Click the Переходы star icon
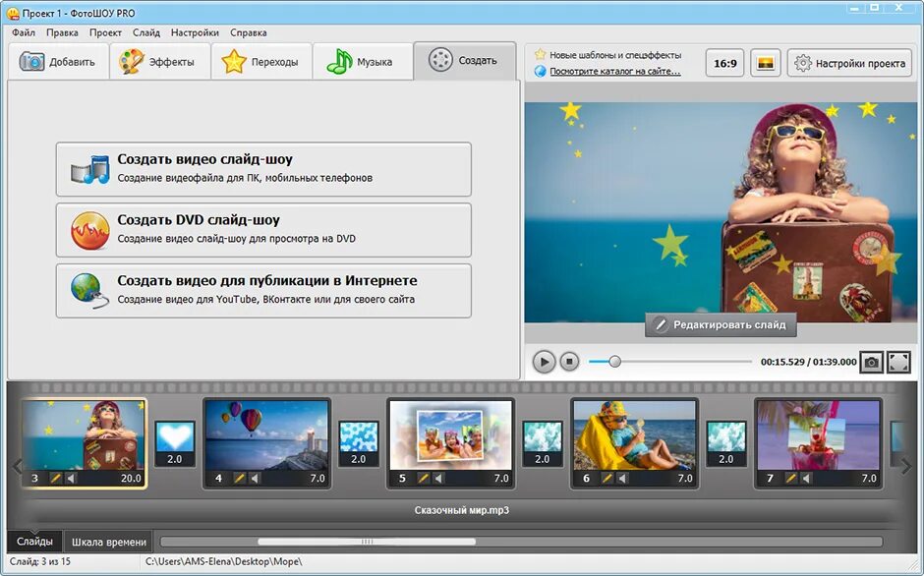924x576 pixels. [x=233, y=61]
